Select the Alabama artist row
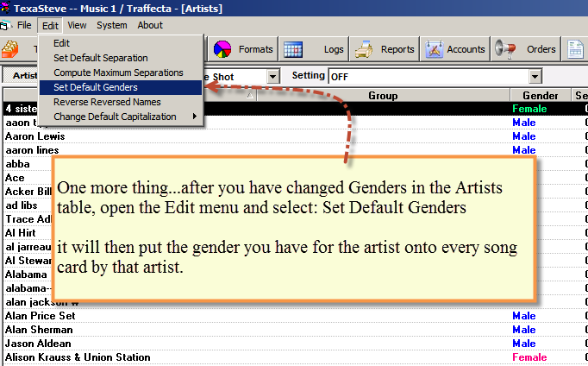Viewport: 588px width, 366px height. tap(26, 274)
